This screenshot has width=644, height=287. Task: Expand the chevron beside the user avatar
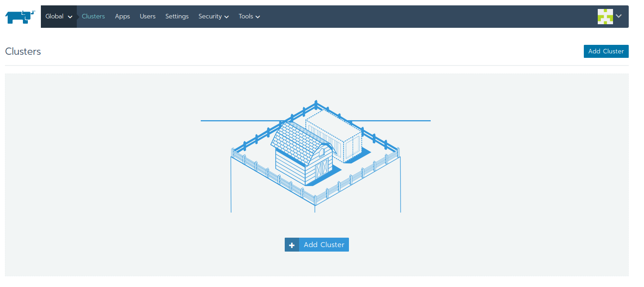pos(619,16)
